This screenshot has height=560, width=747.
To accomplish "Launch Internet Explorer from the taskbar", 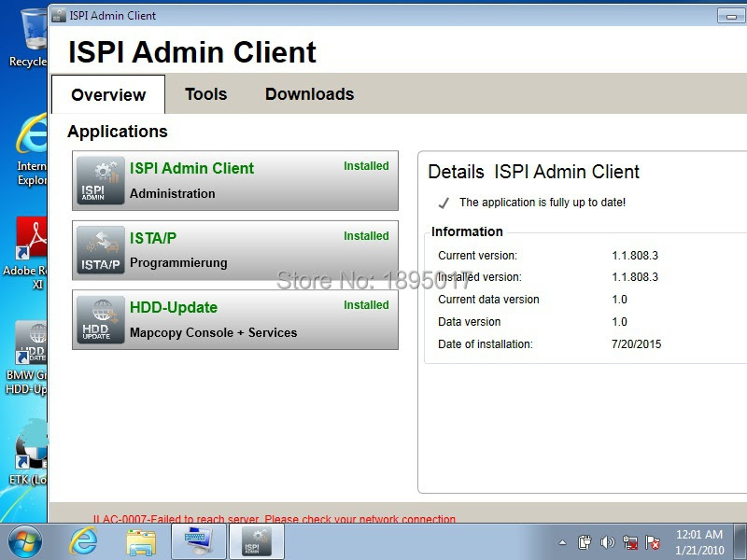I will point(83,542).
